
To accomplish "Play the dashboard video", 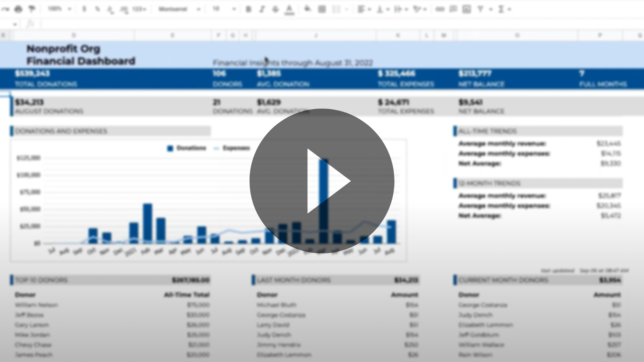I will tap(322, 181).
